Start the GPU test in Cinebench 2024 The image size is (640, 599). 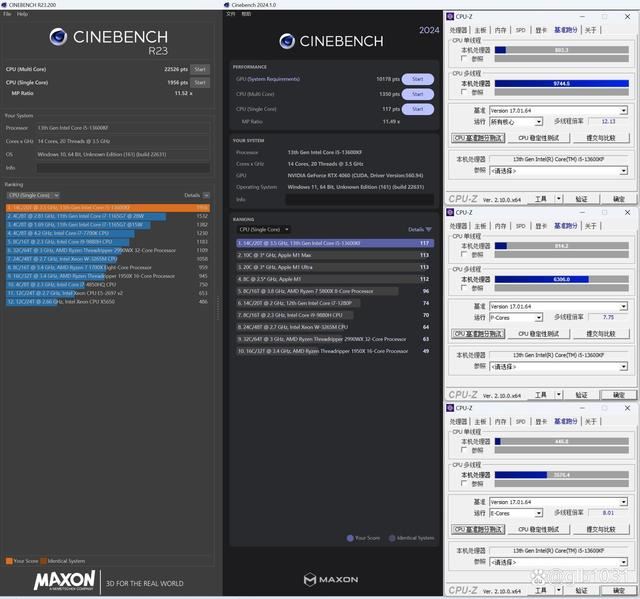418,79
